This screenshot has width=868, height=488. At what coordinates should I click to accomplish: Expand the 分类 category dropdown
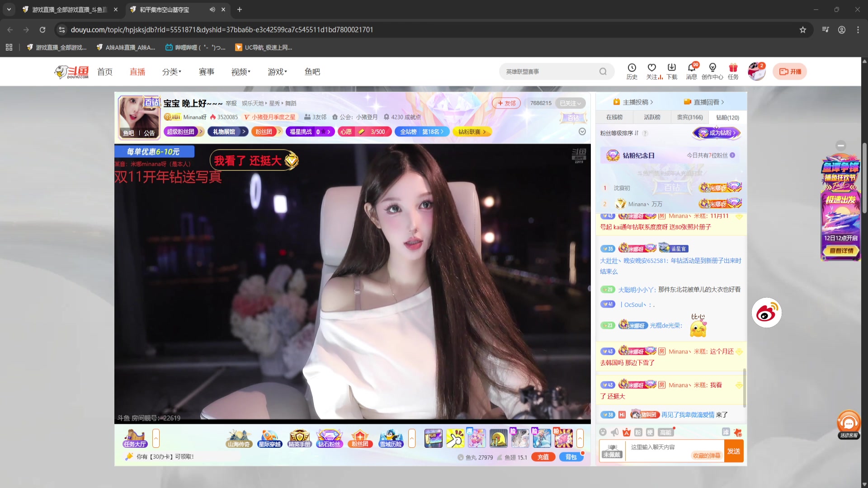171,72
